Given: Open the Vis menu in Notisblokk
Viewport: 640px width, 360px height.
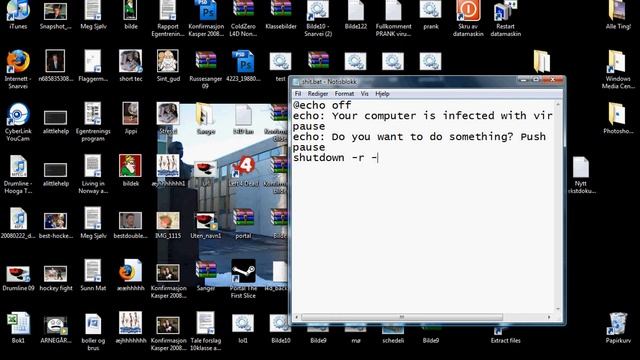Looking at the screenshot, I should pos(364,93).
